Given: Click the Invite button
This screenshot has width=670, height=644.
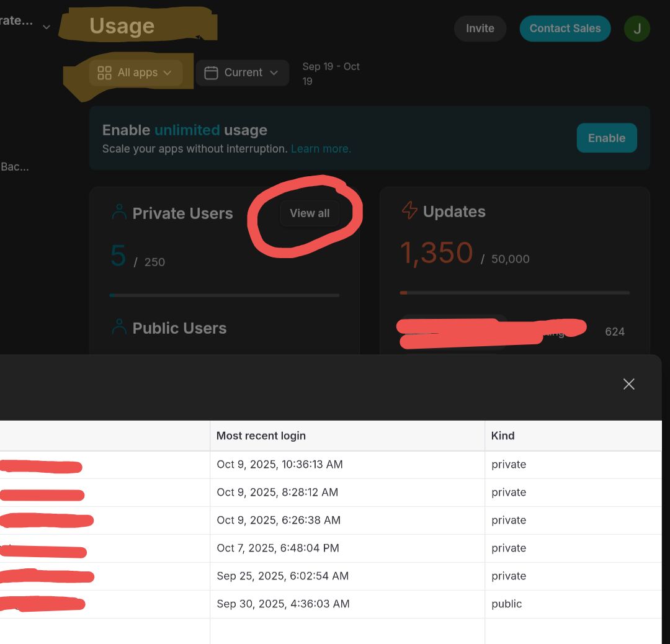Looking at the screenshot, I should click(x=480, y=29).
